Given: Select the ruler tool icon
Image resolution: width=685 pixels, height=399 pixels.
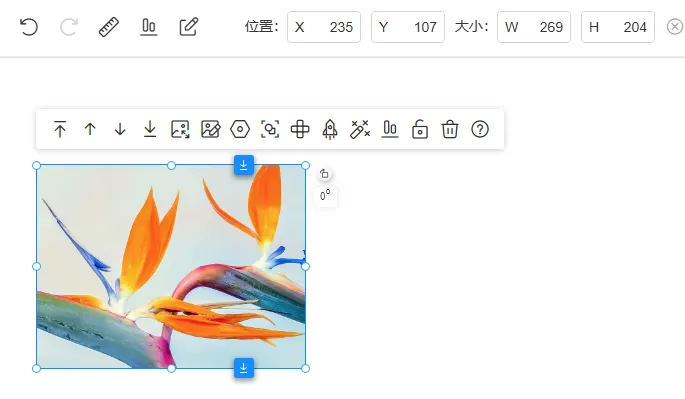Looking at the screenshot, I should click(x=109, y=27).
